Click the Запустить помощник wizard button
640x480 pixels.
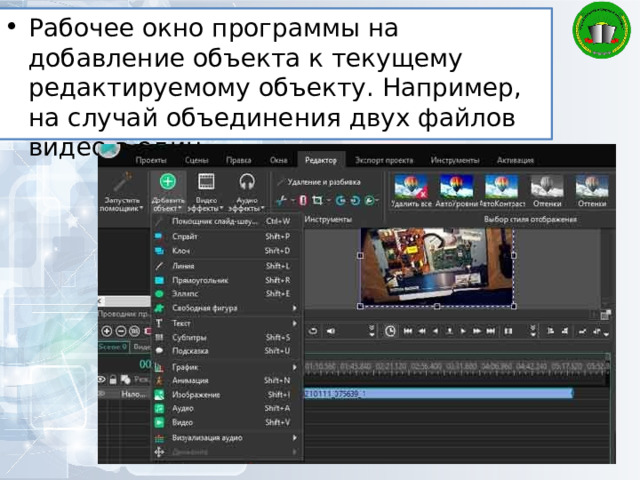point(122,192)
